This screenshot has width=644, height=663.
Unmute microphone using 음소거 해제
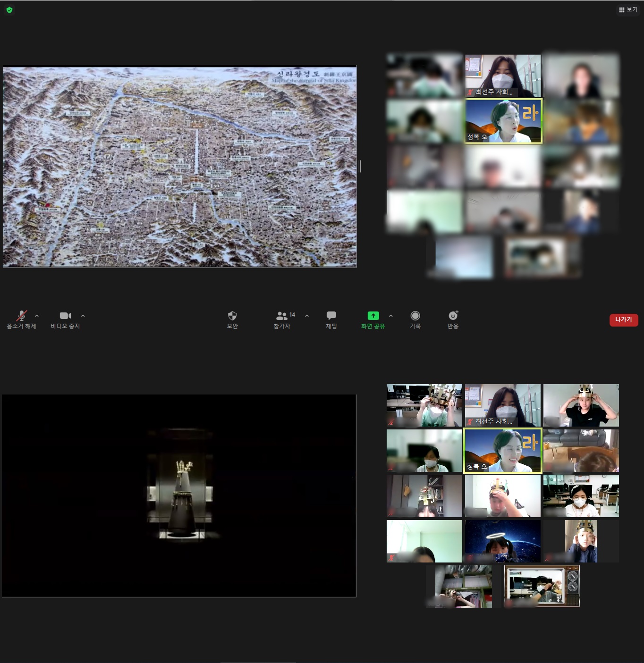coord(21,316)
